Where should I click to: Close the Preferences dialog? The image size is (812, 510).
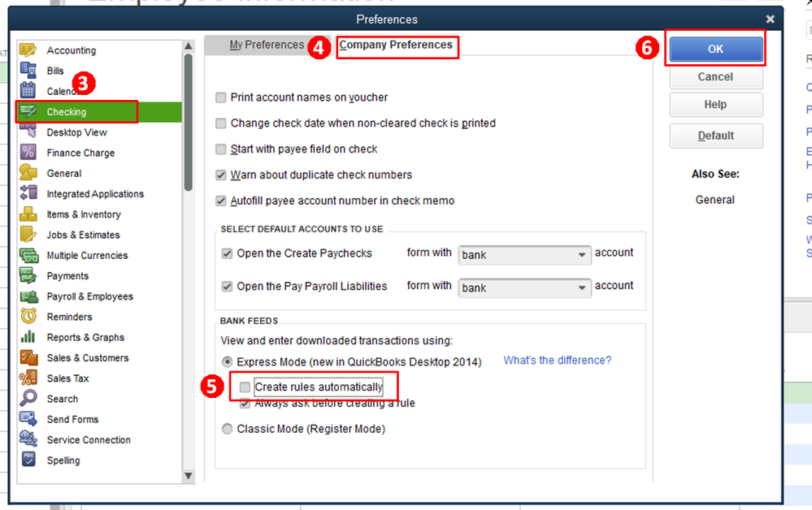tap(770, 19)
